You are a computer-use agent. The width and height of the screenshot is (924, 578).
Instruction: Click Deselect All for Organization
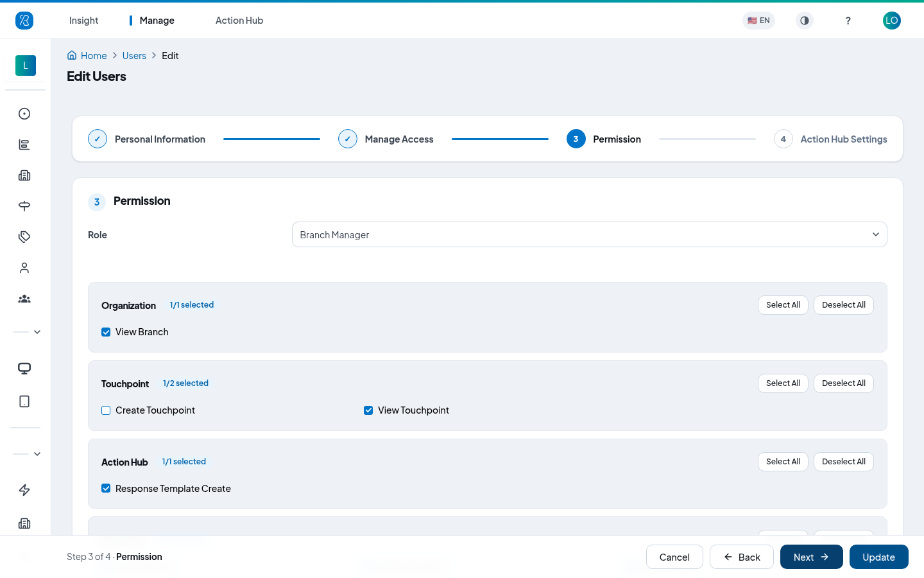click(x=844, y=305)
